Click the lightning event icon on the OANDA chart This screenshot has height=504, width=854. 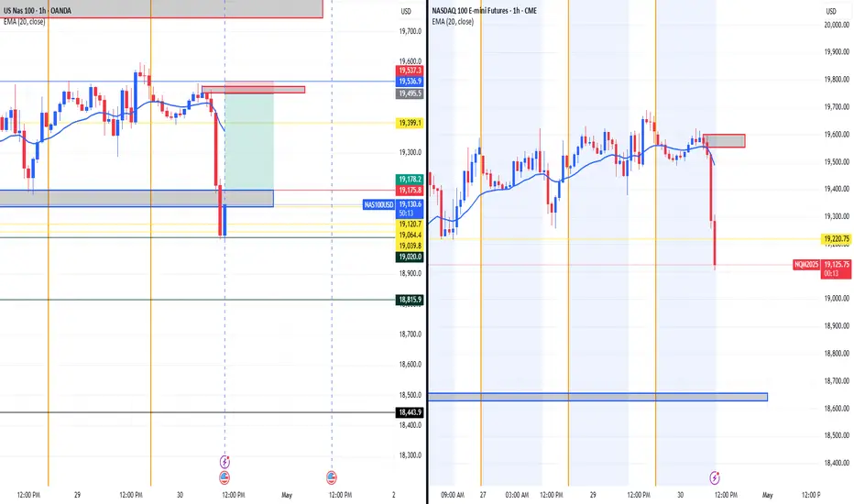[x=224, y=462]
